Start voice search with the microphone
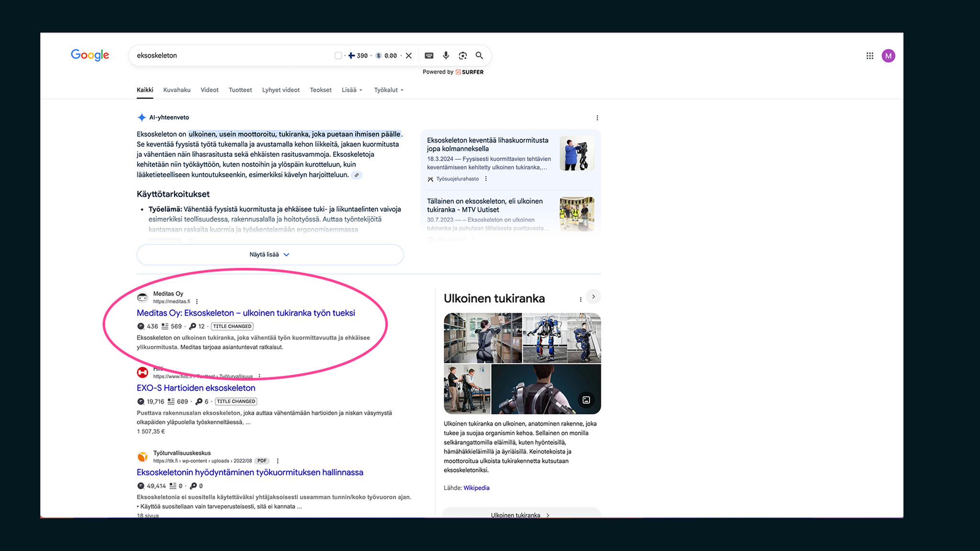Screen dimensions: 980x551 445,55
